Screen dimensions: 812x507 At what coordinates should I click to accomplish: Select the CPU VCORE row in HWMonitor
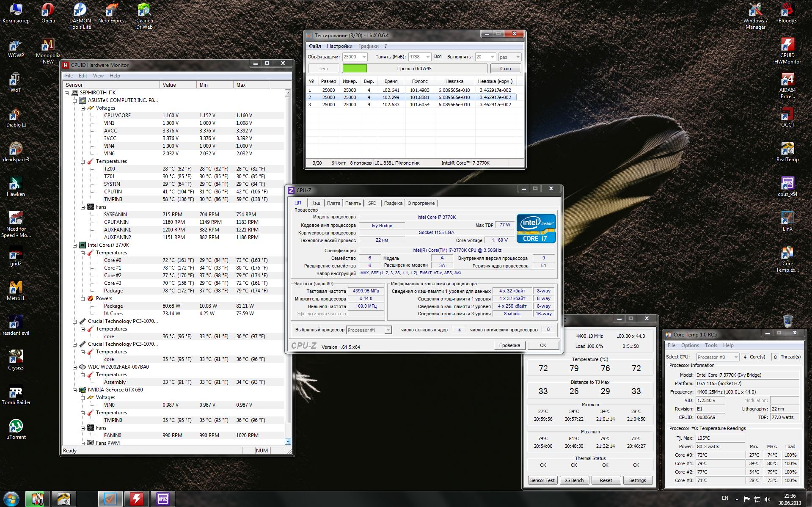[x=174, y=116]
